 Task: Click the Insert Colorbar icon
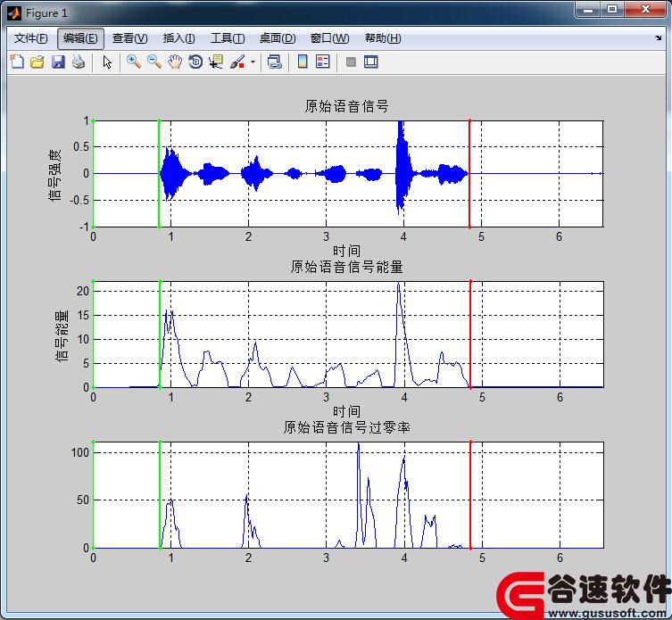(303, 62)
